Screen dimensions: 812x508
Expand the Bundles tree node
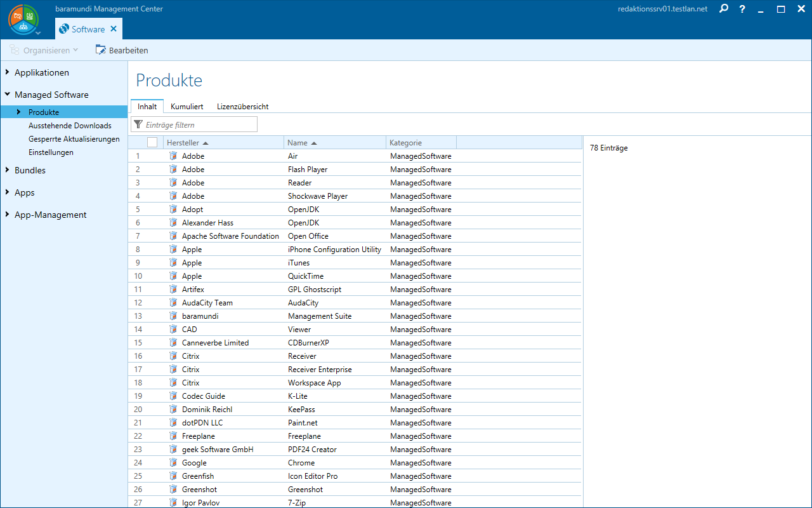coord(7,170)
